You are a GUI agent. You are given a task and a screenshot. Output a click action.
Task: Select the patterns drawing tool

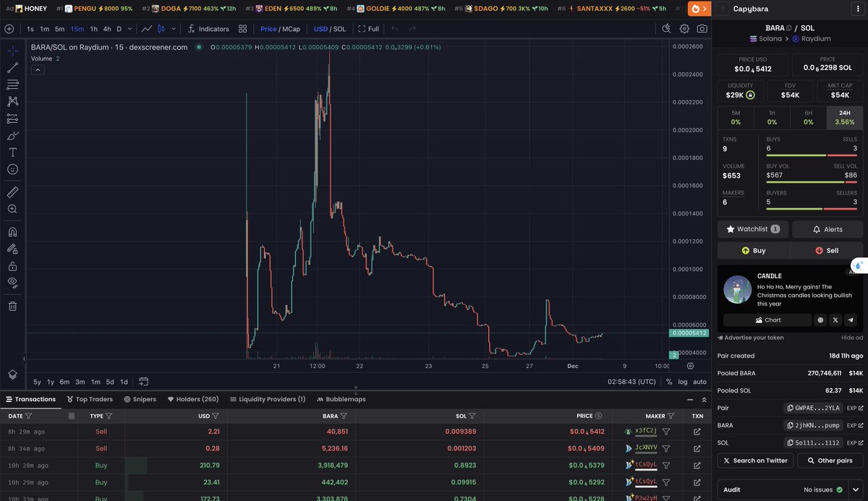pyautogui.click(x=12, y=102)
